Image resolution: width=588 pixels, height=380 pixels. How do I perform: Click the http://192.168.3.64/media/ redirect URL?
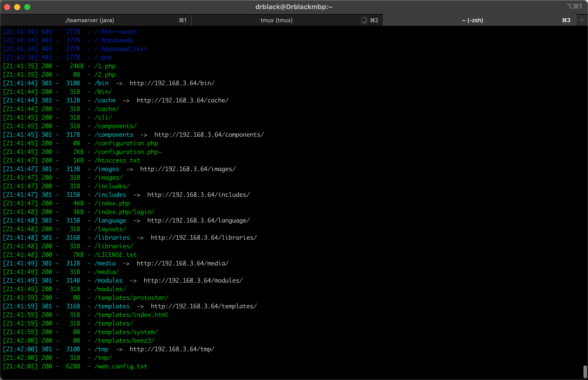(x=183, y=263)
